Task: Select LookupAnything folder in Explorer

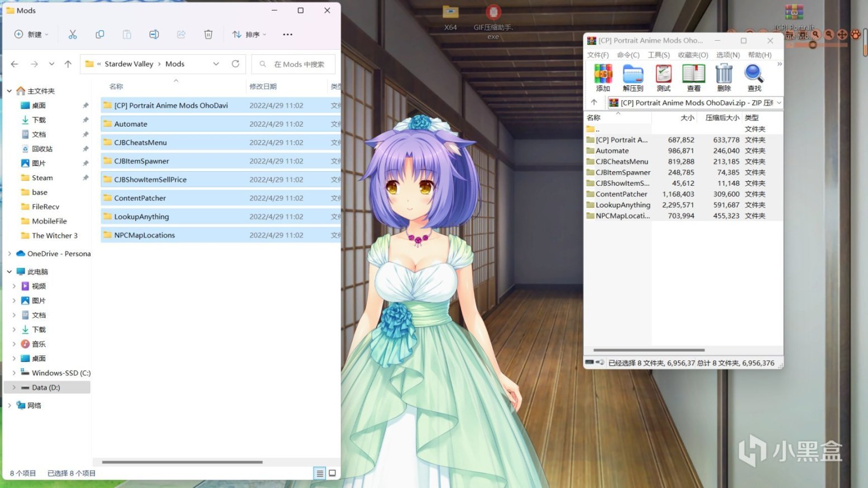Action: tap(221, 216)
